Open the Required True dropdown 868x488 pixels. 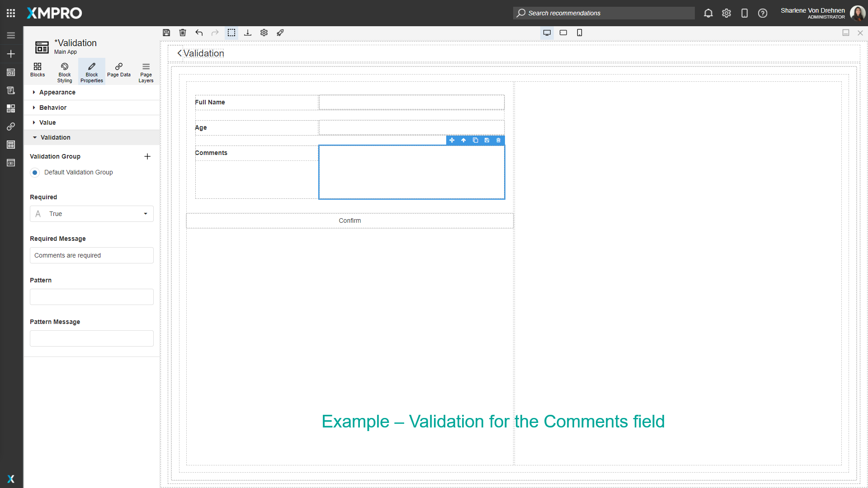[91, 214]
